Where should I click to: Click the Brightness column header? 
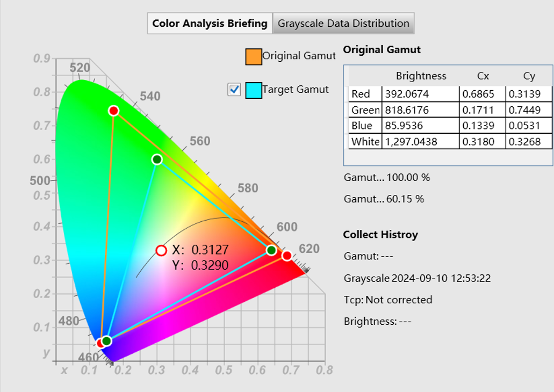tap(421, 76)
